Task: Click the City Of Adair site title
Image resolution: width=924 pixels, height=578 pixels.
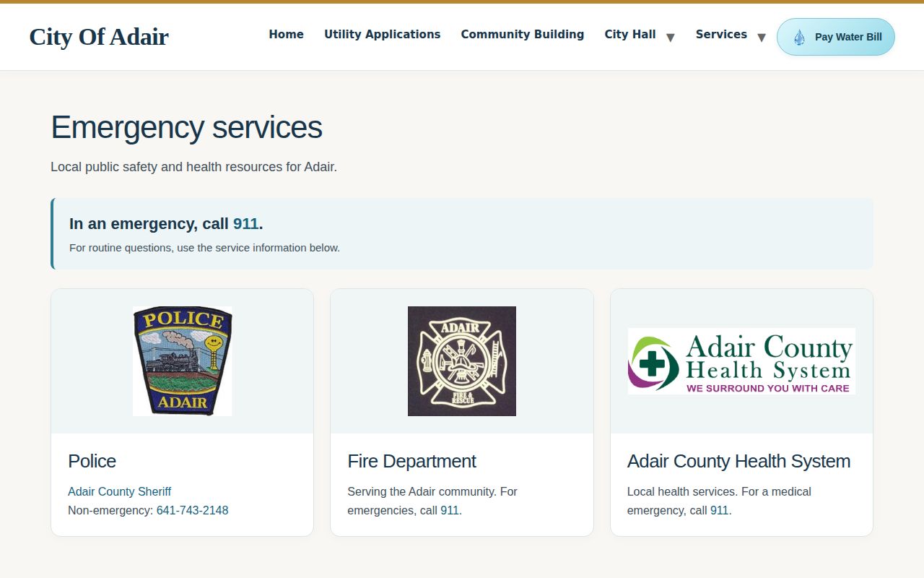Action: (99, 37)
